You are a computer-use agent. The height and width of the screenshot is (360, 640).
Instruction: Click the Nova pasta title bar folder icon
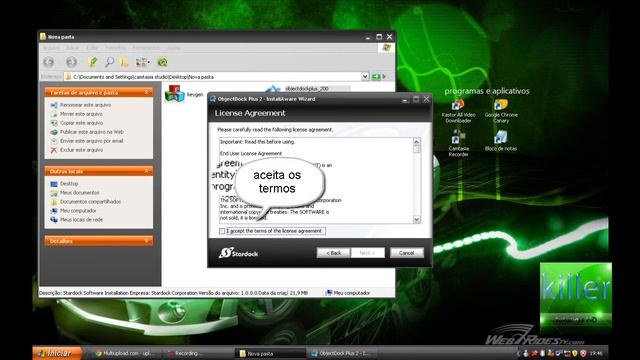coord(43,36)
